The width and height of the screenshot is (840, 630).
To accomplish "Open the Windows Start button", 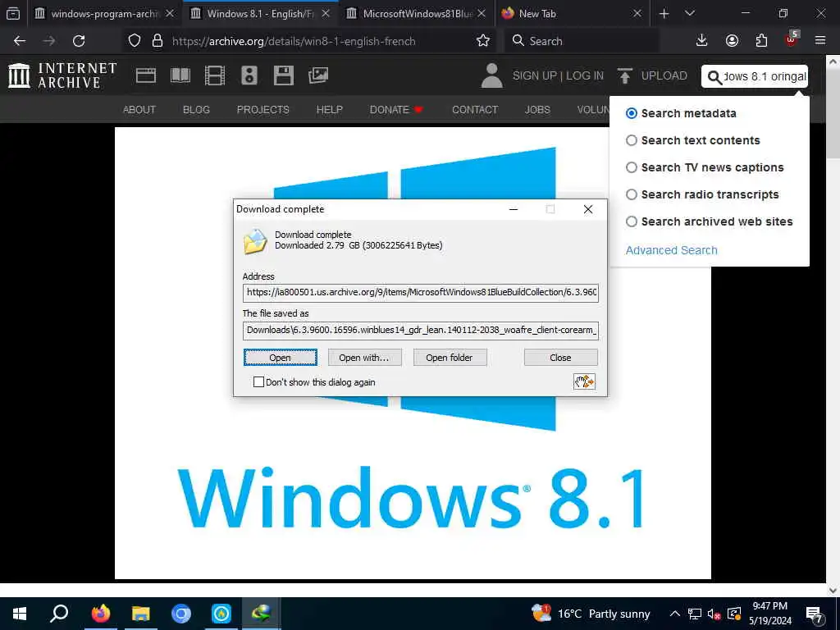I will click(20, 614).
